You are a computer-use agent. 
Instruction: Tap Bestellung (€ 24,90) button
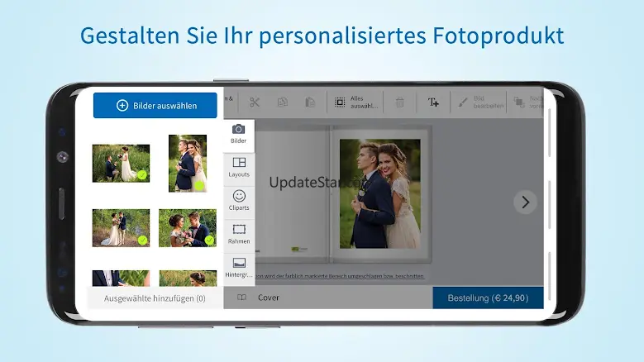pos(488,298)
